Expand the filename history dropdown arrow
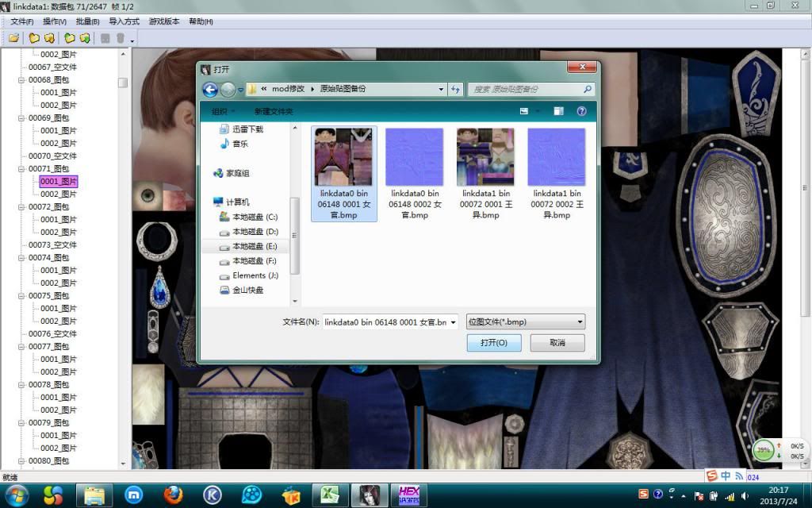Viewport: 812px width, 508px height. 453,322
